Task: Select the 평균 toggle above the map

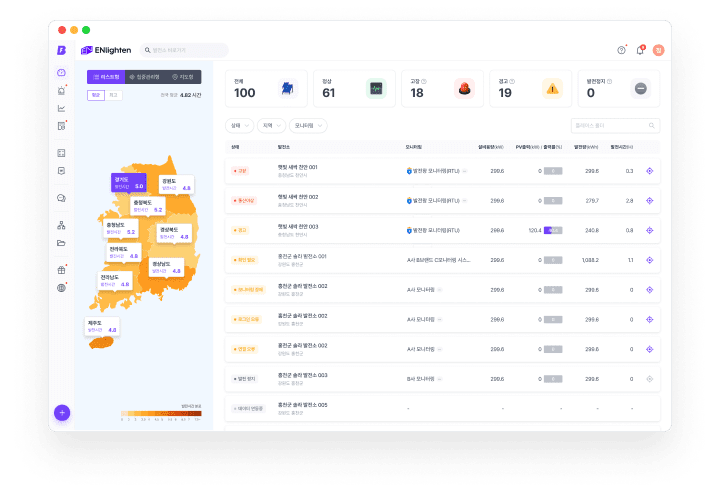Action: coord(95,95)
